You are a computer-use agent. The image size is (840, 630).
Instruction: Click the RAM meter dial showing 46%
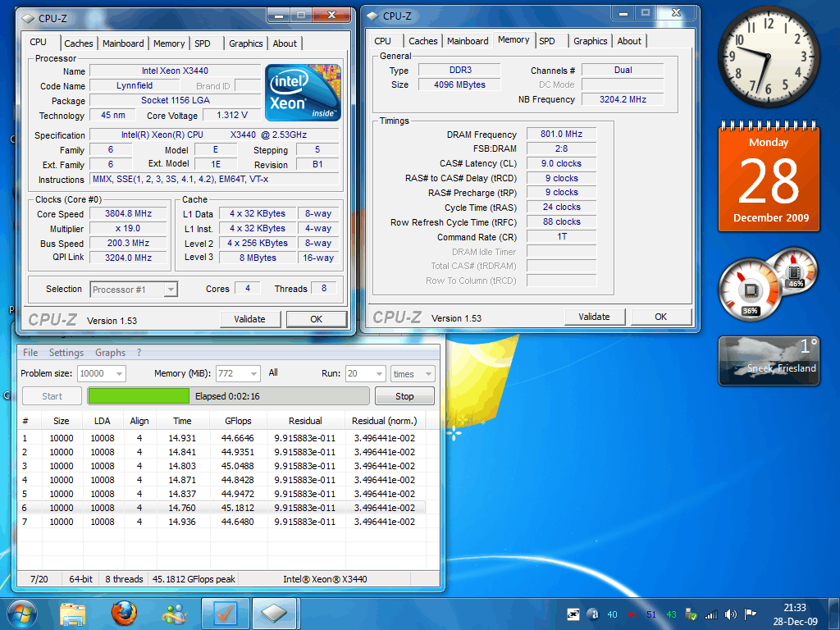pos(794,271)
